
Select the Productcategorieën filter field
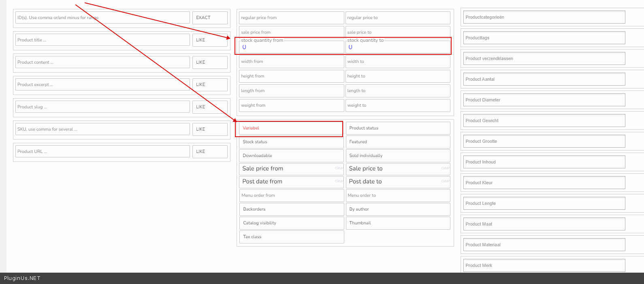click(x=544, y=17)
